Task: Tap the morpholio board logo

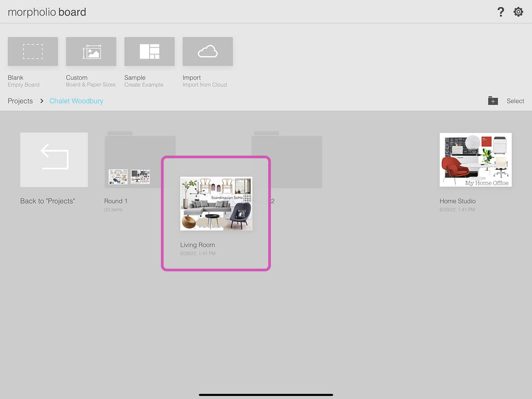Action: (x=47, y=12)
